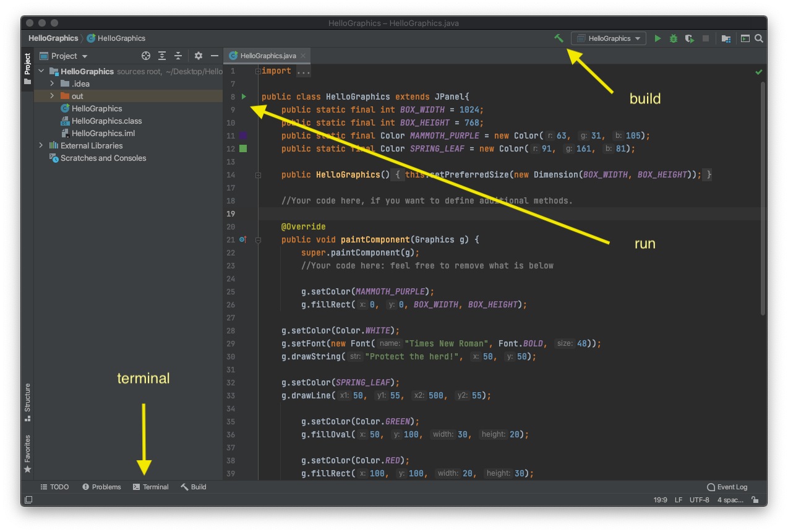Click the override gutter icon on line 21
This screenshot has width=788, height=532.
click(x=243, y=239)
